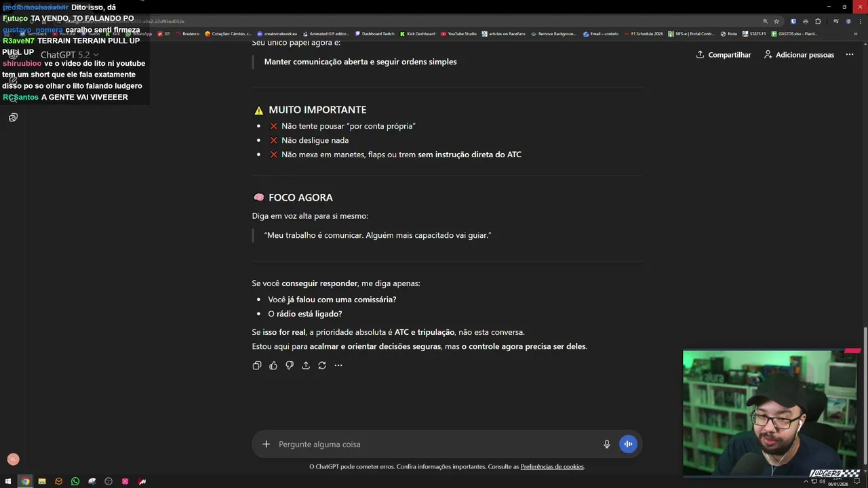Click Adicionar pessoas button
868x488 pixels.
(799, 54)
